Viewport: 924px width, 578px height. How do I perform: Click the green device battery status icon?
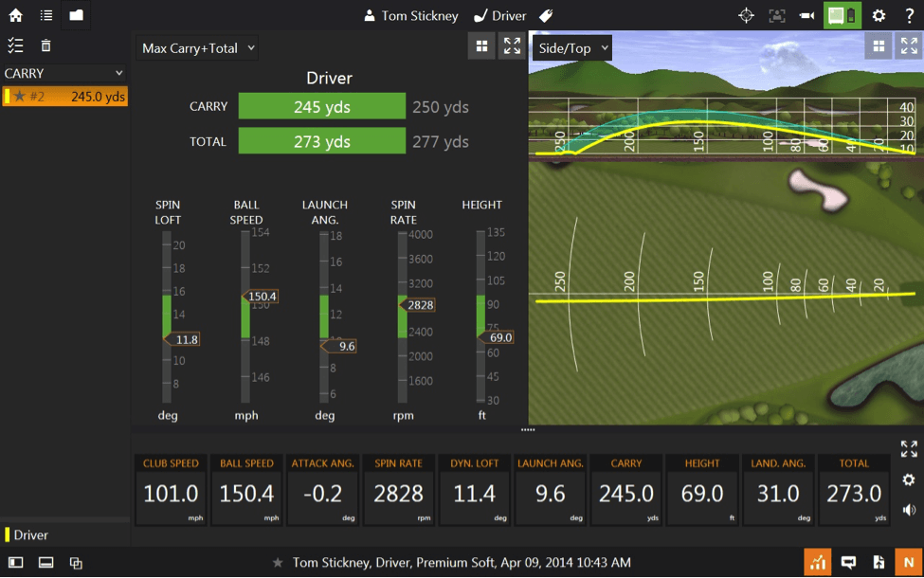[842, 15]
